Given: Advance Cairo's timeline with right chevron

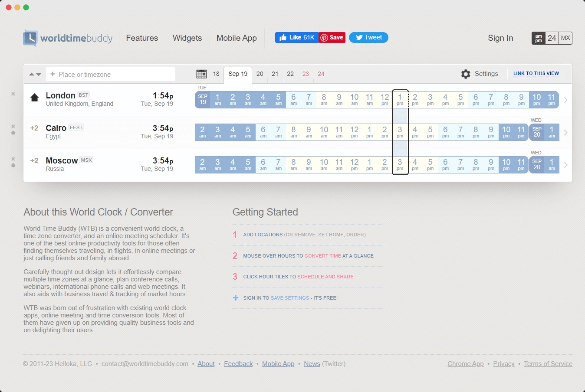Looking at the screenshot, I should coord(566,132).
